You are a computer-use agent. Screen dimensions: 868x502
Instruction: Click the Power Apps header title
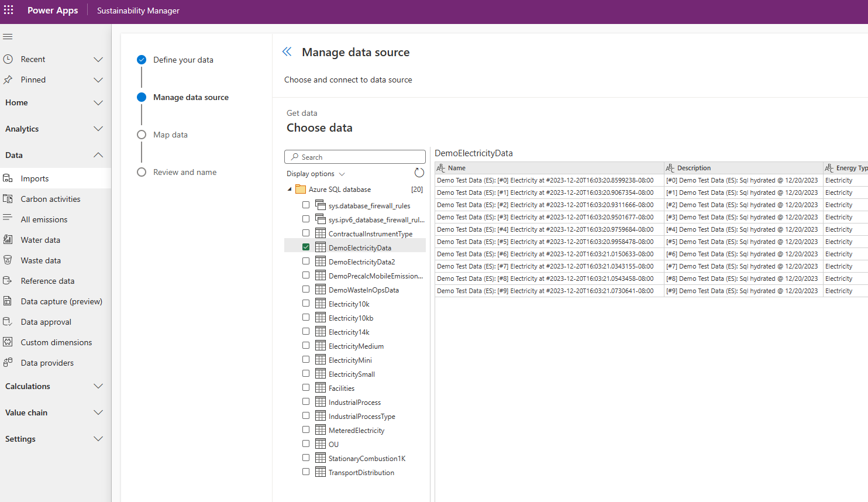click(x=53, y=11)
